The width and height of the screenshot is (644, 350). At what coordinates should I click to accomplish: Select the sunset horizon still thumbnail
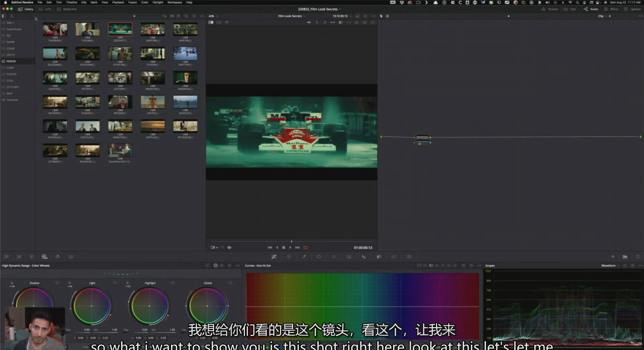[153, 126]
